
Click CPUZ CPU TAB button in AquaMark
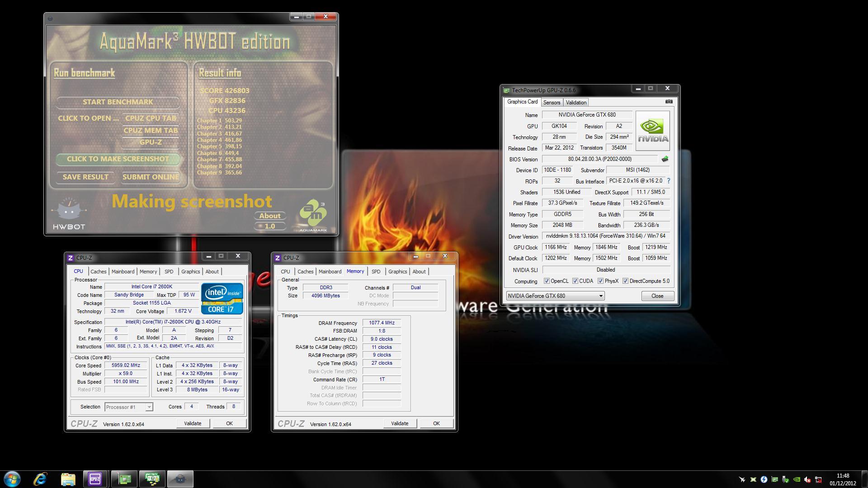[x=151, y=118]
